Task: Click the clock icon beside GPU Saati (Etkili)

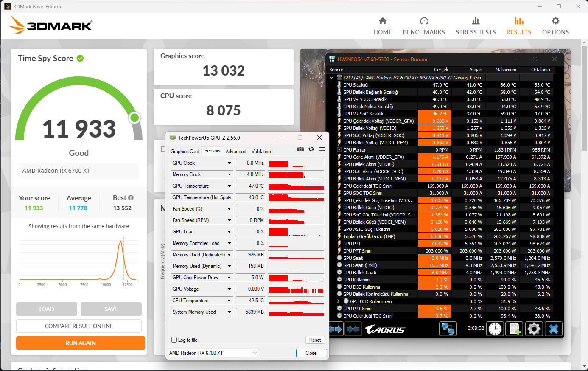Action: pyautogui.click(x=339, y=265)
